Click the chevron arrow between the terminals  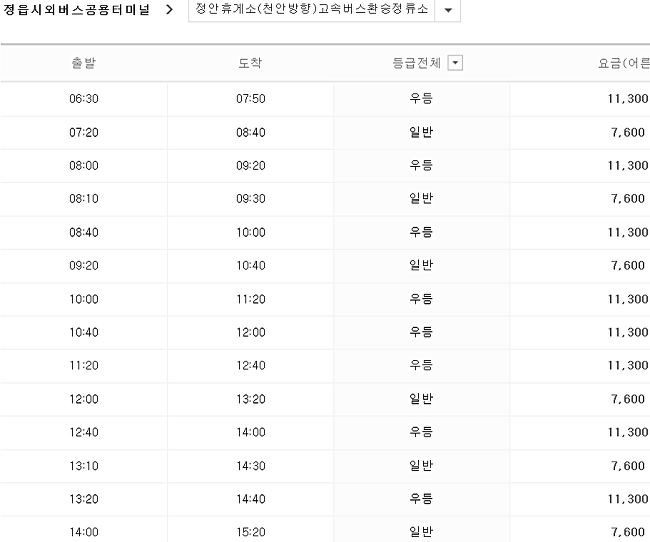(x=169, y=10)
